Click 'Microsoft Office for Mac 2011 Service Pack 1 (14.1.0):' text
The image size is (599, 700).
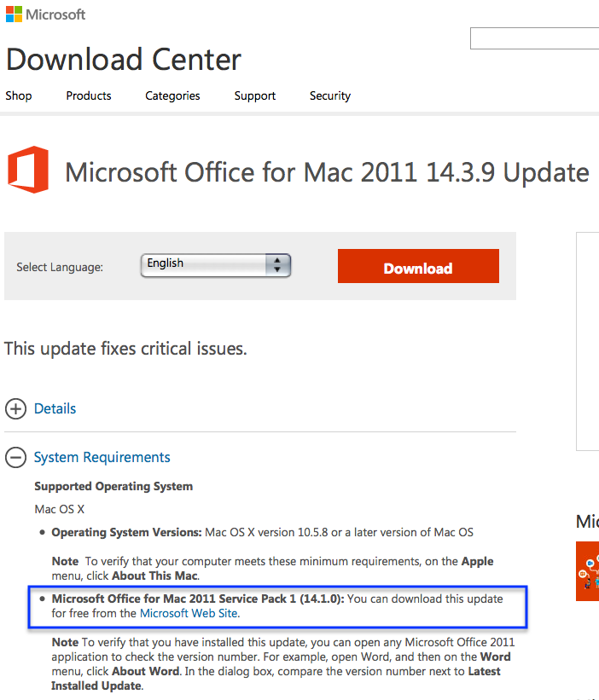[x=198, y=599]
